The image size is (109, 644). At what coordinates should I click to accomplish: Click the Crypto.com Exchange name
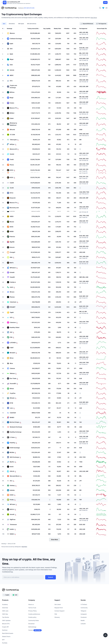click(x=13, y=86)
